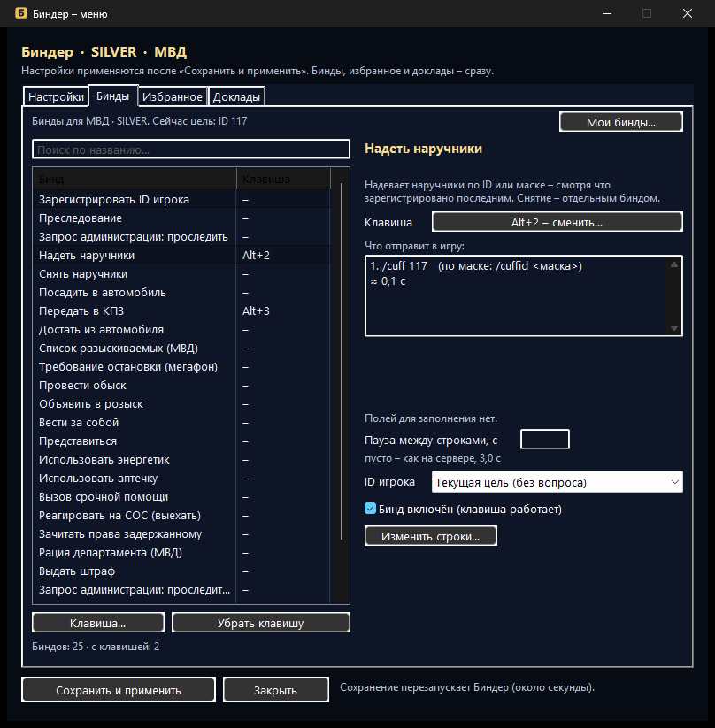Click the «Изменить строки...» button

pyautogui.click(x=431, y=536)
